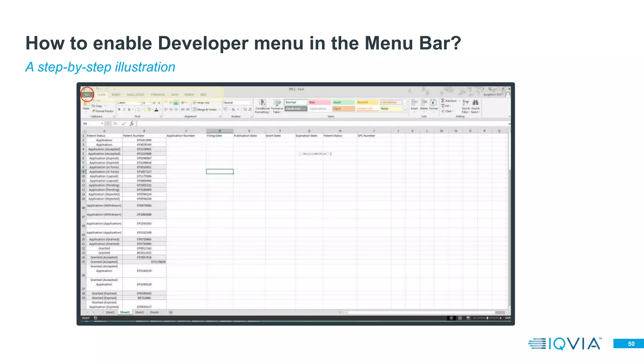Switch to the FORMULAS ribbon tab
The height and width of the screenshot is (362, 644).
158,95
